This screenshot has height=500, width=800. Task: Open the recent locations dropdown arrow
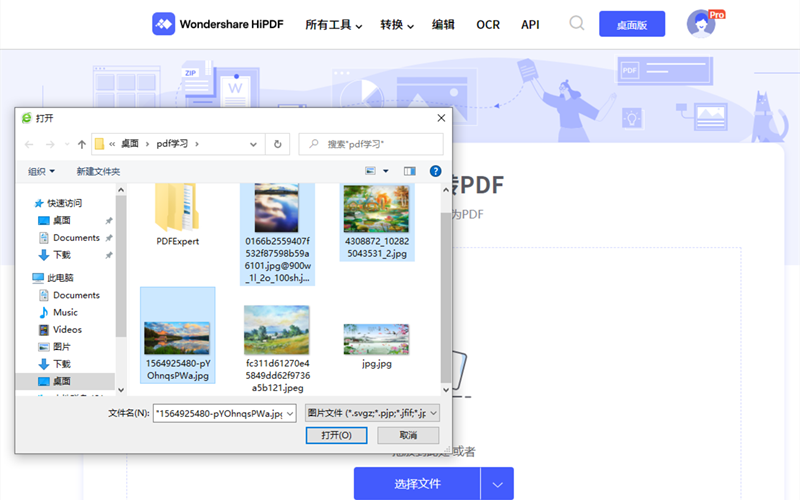(x=67, y=144)
